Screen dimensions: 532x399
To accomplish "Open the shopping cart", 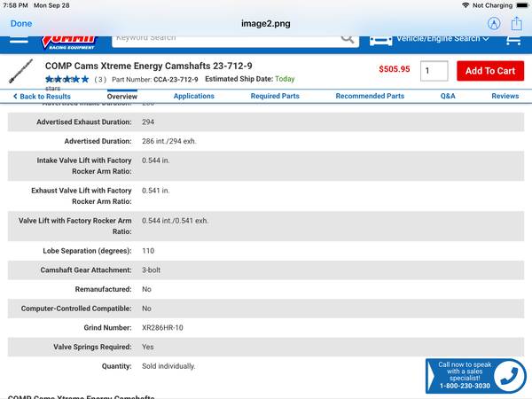I will click(513, 41).
